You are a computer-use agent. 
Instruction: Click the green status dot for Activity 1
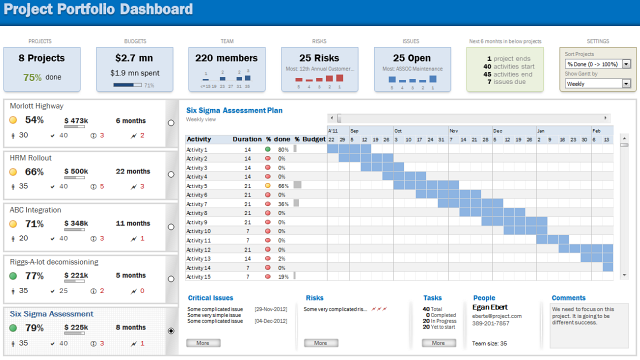(x=268, y=149)
